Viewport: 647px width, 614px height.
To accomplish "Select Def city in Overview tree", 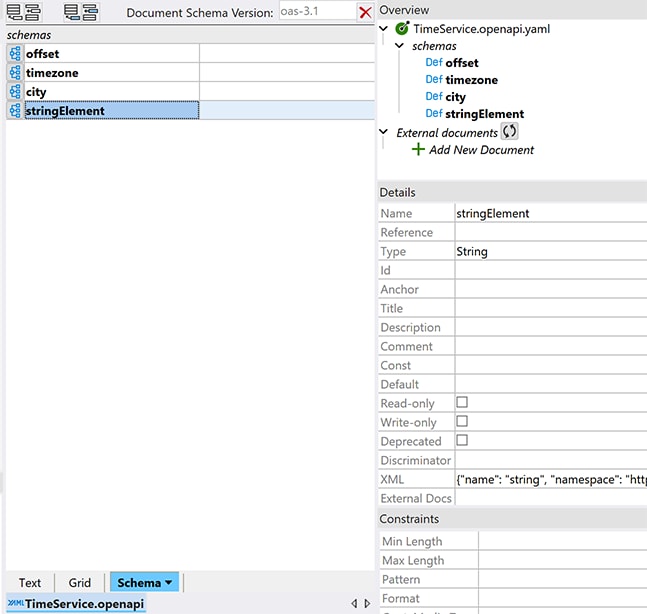I will point(445,97).
